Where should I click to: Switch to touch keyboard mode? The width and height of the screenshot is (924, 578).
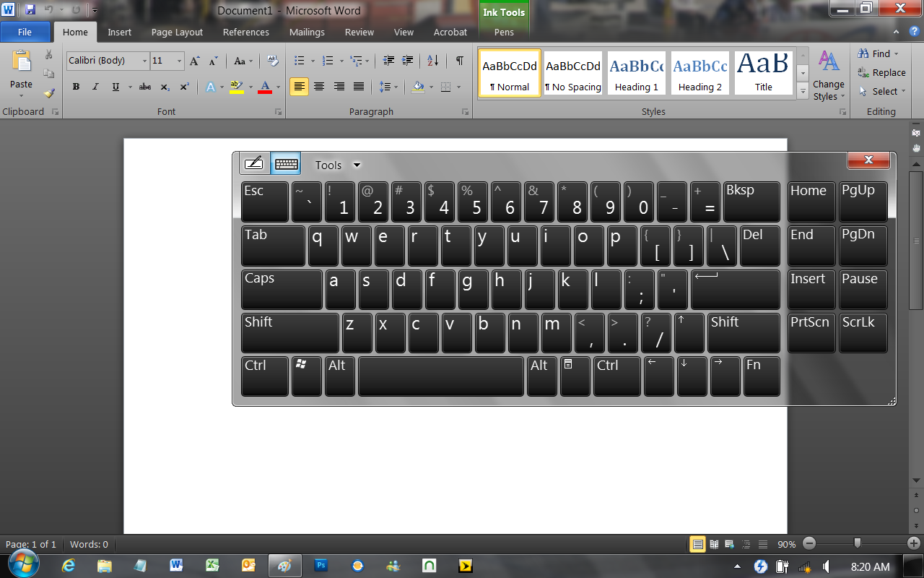(286, 163)
